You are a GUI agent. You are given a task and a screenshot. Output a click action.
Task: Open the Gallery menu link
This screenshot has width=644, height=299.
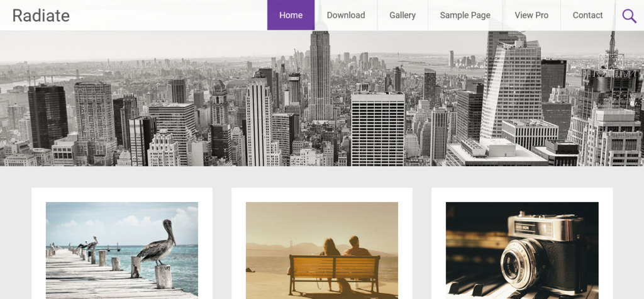tap(402, 15)
